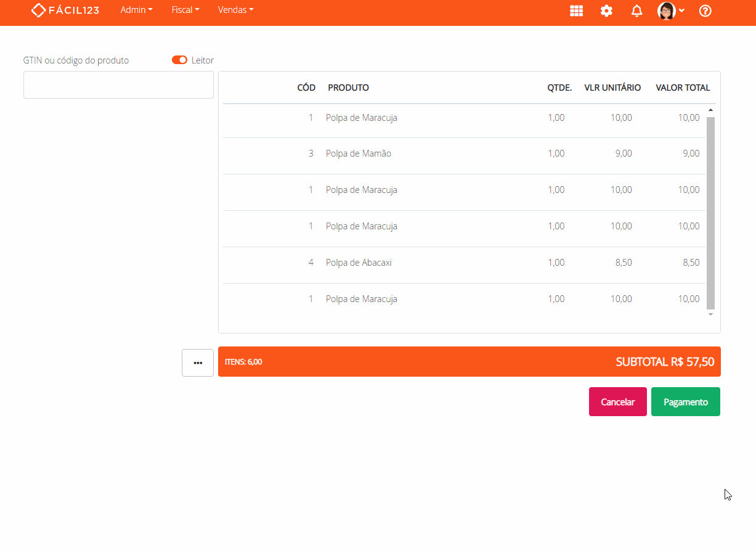Open the help question mark icon

coord(705,10)
